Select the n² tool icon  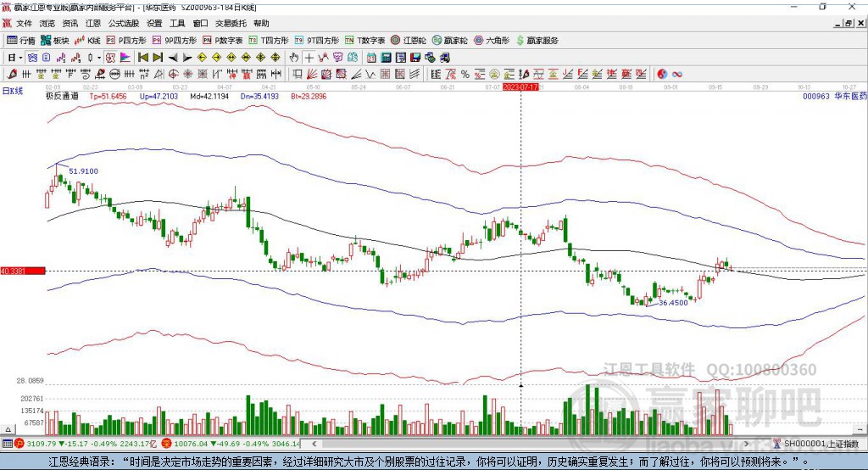click(x=144, y=75)
